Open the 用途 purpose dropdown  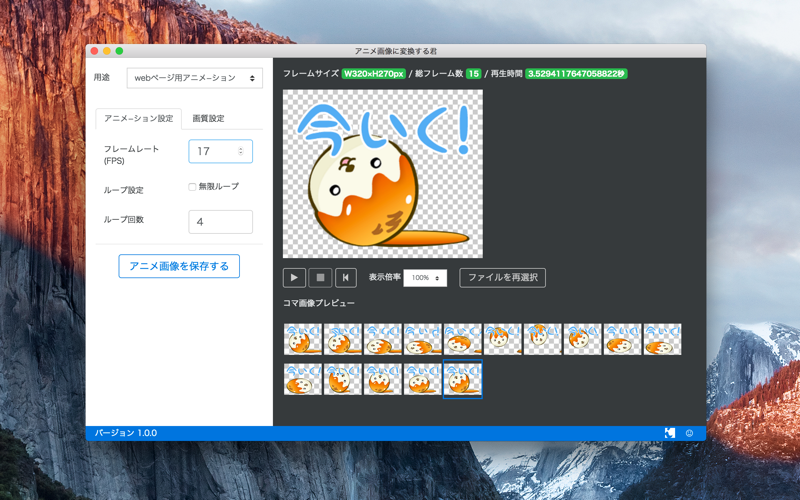click(x=194, y=78)
